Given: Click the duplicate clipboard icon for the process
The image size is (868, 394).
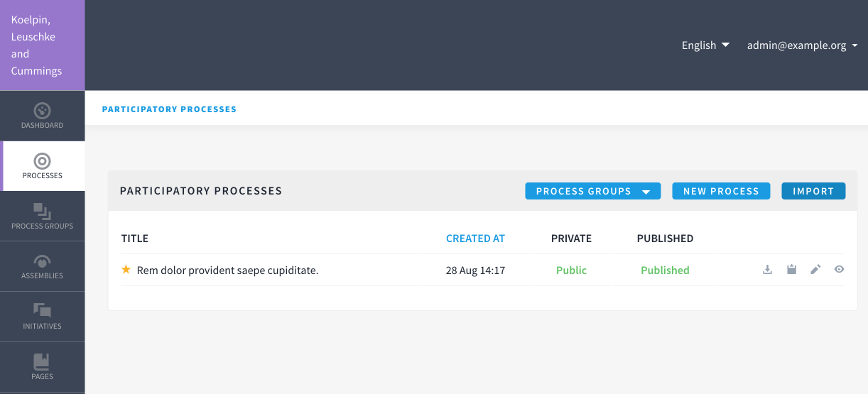Looking at the screenshot, I should point(791,270).
